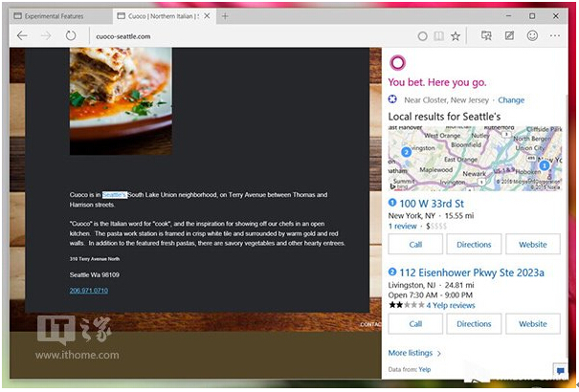
Task: Open a new tab with plus button
Action: tap(225, 16)
